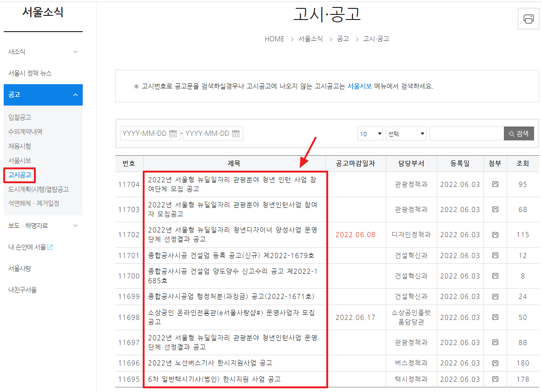The width and height of the screenshot is (542, 392).
Task: Open end date calendar picker icon
Action: (x=236, y=133)
